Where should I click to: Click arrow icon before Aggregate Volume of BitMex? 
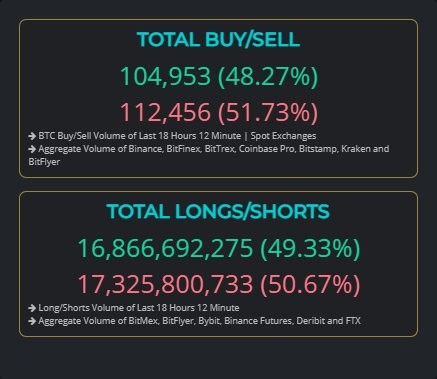[32, 321]
